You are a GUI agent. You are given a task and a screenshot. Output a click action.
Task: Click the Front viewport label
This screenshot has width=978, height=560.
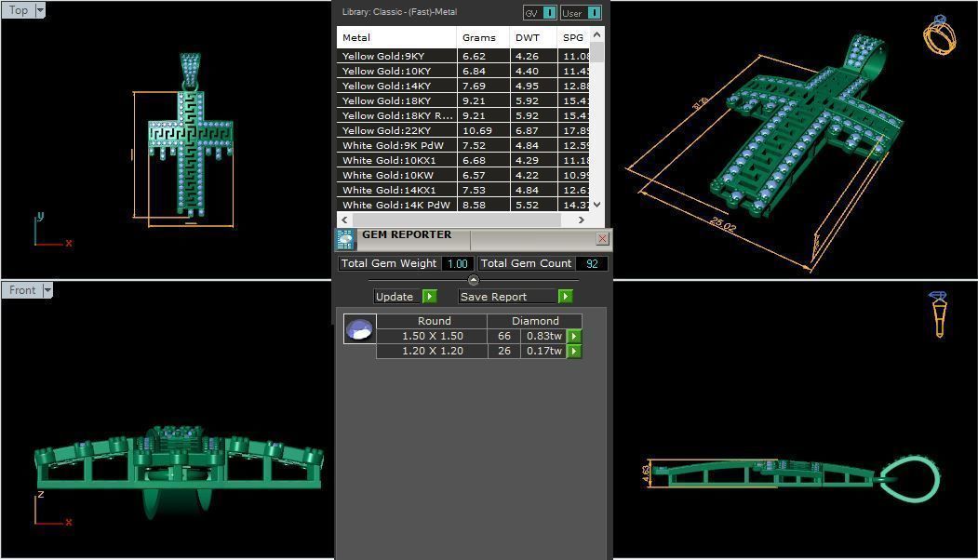(21, 290)
